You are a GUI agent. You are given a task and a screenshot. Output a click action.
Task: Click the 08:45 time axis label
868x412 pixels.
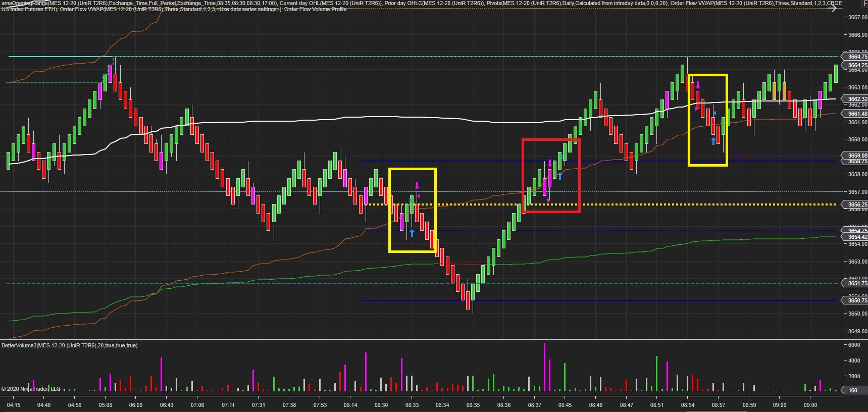point(565,405)
